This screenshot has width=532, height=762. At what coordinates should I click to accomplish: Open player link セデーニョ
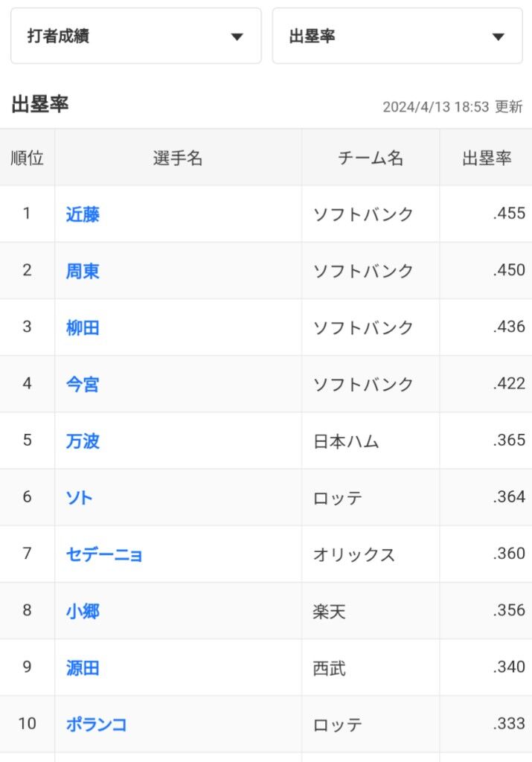(104, 554)
